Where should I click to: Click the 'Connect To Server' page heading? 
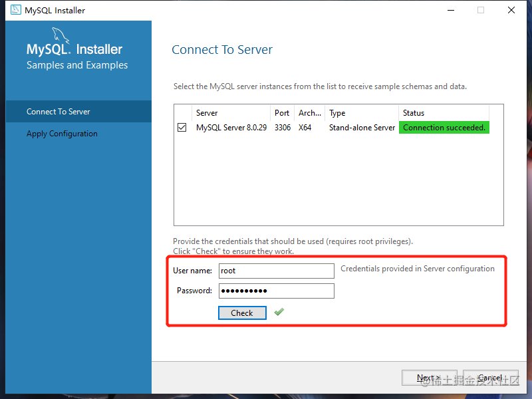pos(222,49)
